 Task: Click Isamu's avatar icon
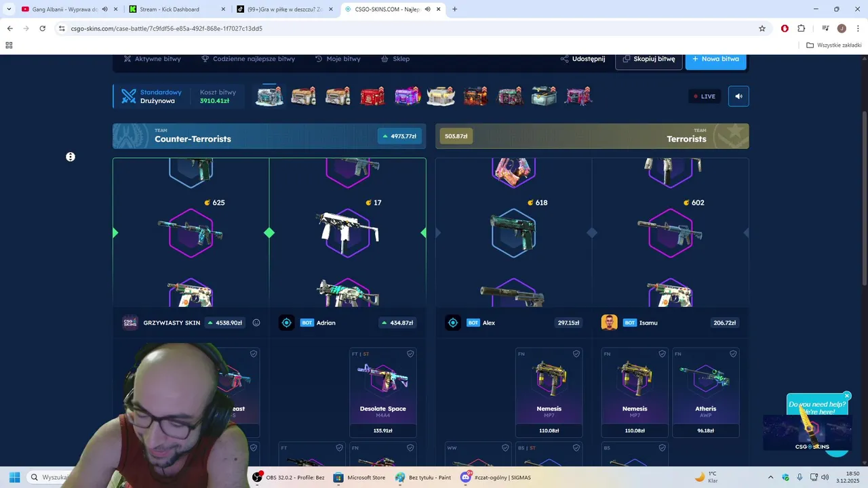609,323
